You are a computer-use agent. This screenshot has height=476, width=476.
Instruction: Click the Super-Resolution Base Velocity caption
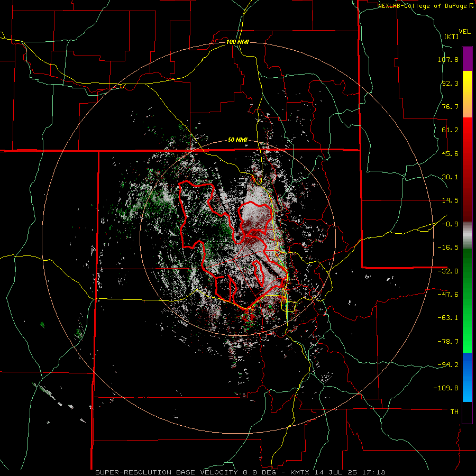click(241, 472)
